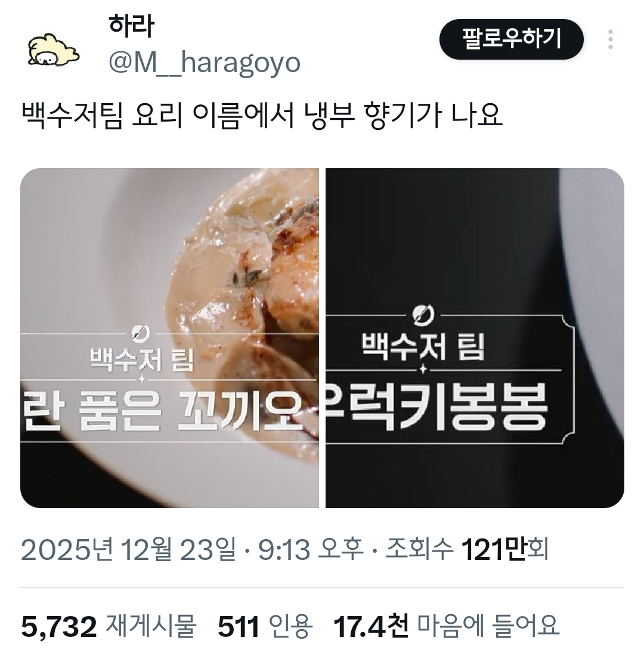
Task: Open the 하라 display name profile link
Action: pyautogui.click(x=131, y=26)
